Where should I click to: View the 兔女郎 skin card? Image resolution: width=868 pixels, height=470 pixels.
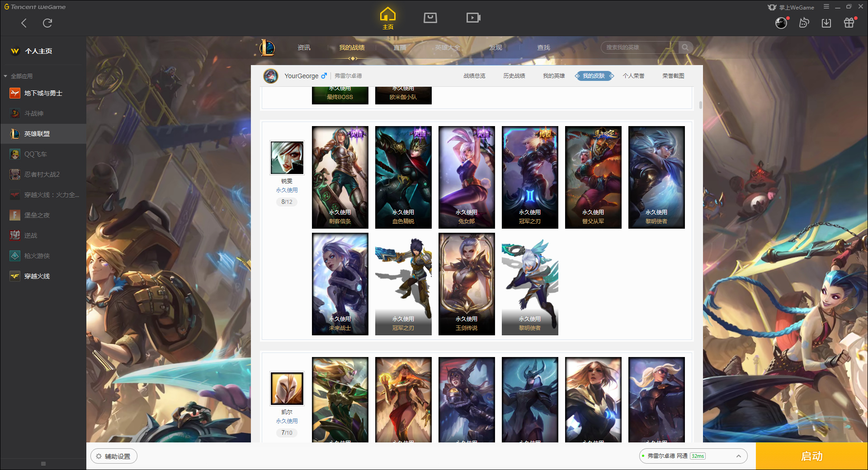467,177
